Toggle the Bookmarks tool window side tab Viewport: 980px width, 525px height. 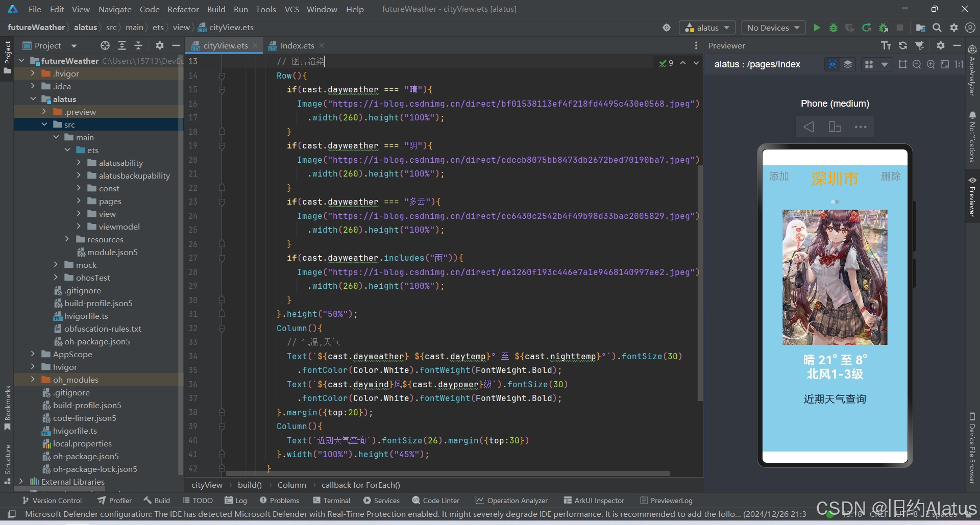(x=7, y=408)
